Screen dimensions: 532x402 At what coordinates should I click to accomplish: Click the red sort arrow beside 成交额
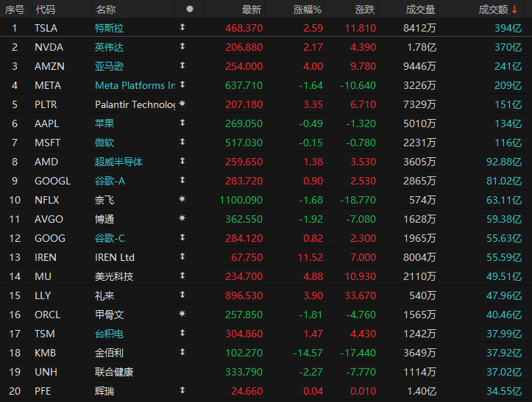(514, 10)
